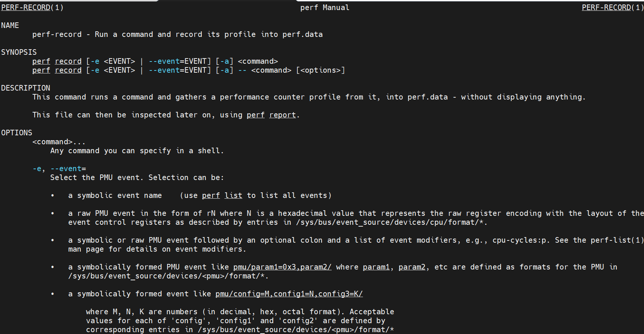Click the top-left PERF-RECORD(1) header
The width and height of the screenshot is (644, 334).
pyautogui.click(x=32, y=7)
